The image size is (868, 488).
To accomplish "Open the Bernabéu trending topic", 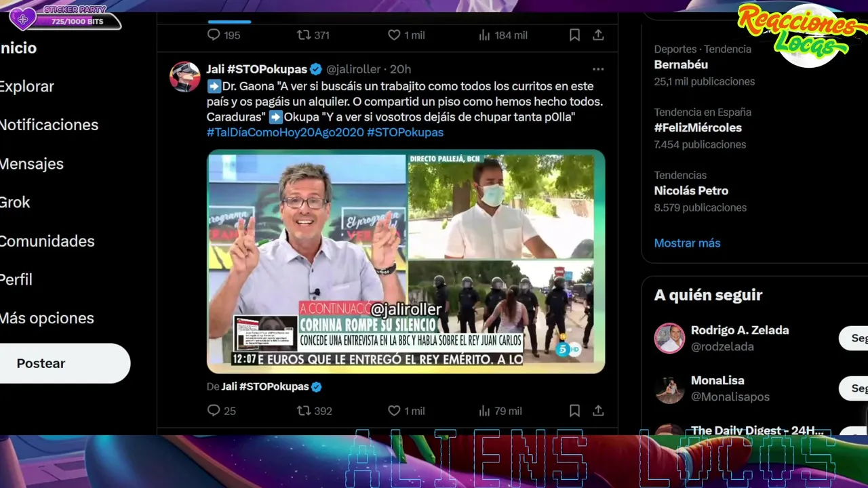I will tap(681, 65).
